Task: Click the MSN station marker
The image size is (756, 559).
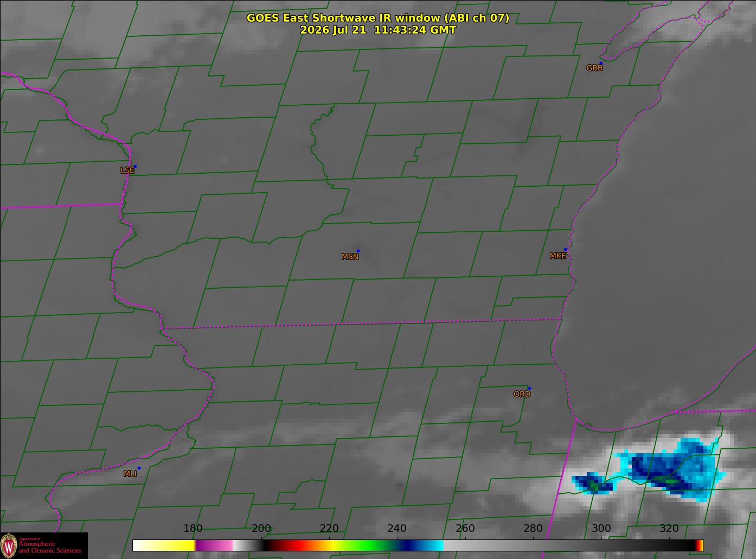Action: click(358, 251)
